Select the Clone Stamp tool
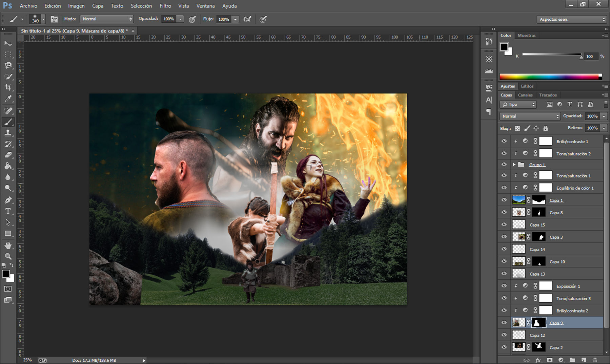Viewport: 610px width, 364px height. 8,133
